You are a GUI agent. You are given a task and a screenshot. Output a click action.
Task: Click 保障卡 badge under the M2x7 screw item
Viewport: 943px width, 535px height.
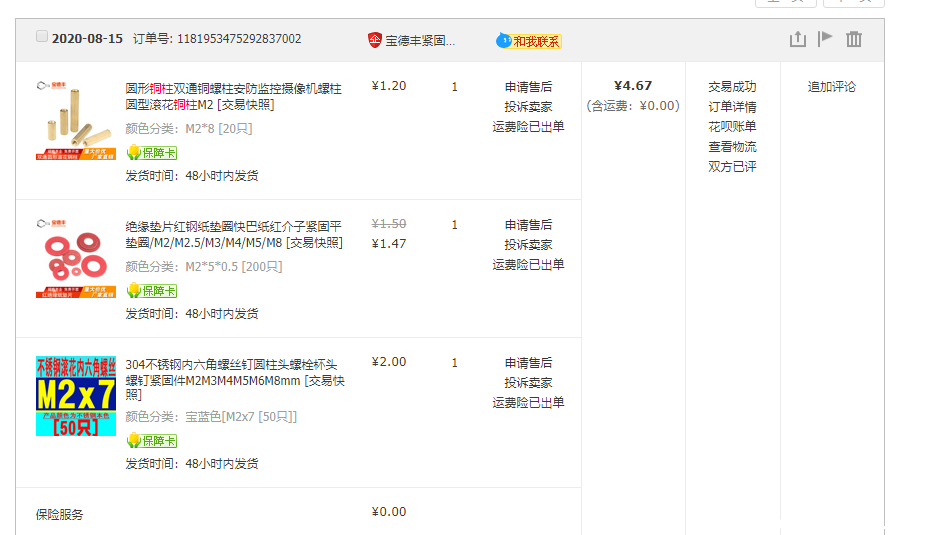(x=152, y=441)
